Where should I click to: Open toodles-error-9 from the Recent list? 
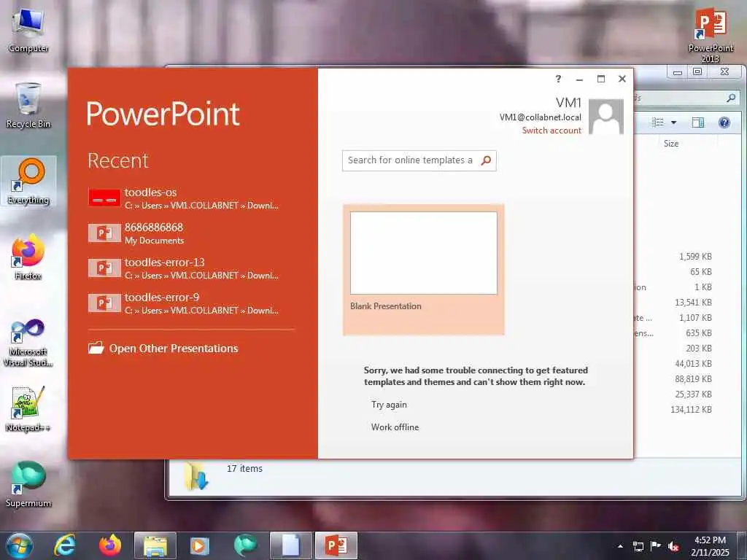coord(190,303)
